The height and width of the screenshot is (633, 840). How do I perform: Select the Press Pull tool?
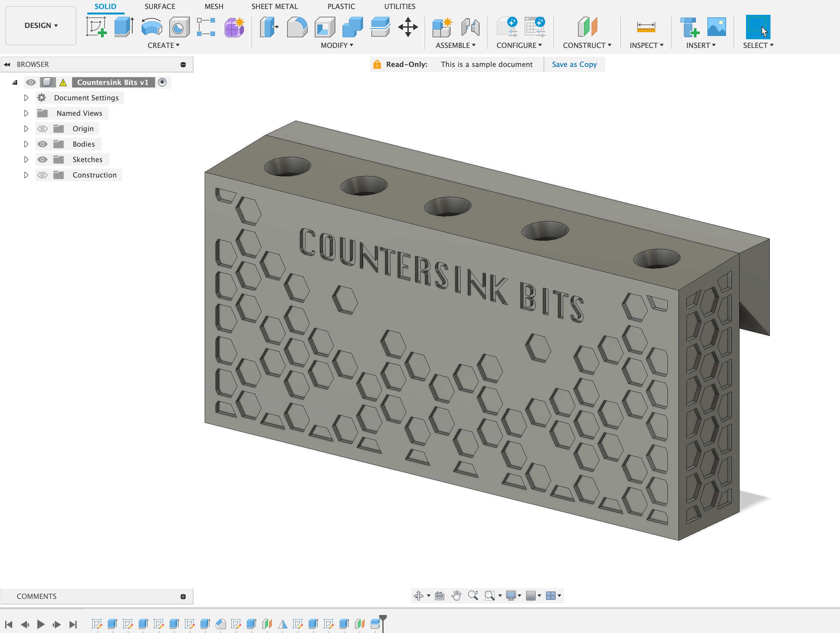click(x=269, y=27)
